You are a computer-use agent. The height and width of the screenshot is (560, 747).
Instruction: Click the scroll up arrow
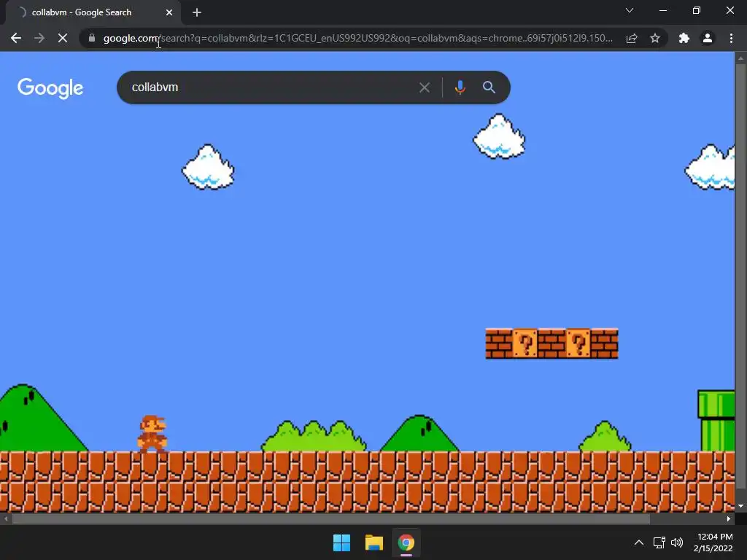[740, 58]
